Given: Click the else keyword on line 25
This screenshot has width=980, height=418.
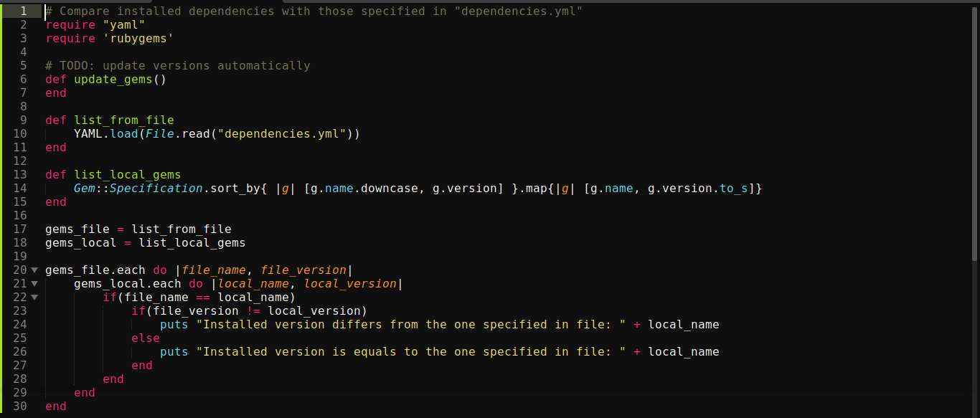Looking at the screenshot, I should click(x=145, y=338).
